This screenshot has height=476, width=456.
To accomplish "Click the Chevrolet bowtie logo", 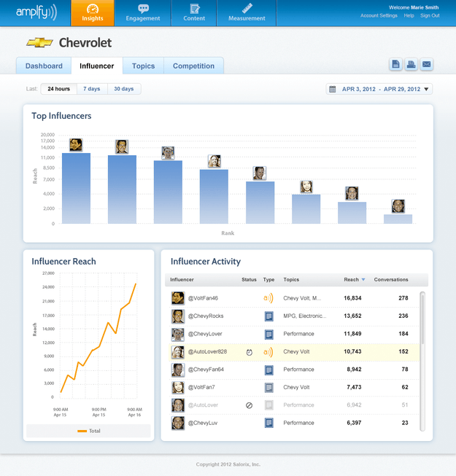I will click(x=40, y=42).
